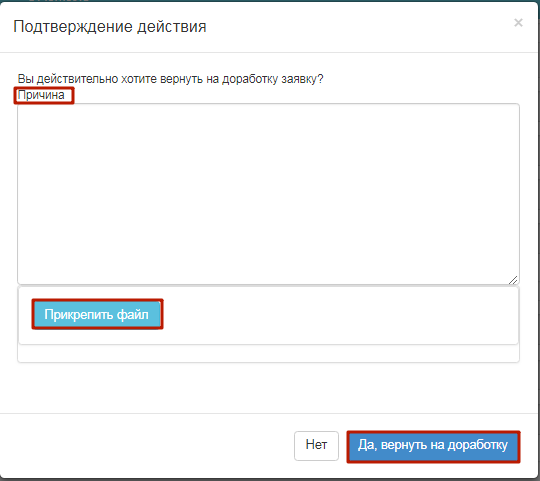Click the empty strip under attachment panel
This screenshot has height=481, width=540.
[x=268, y=353]
